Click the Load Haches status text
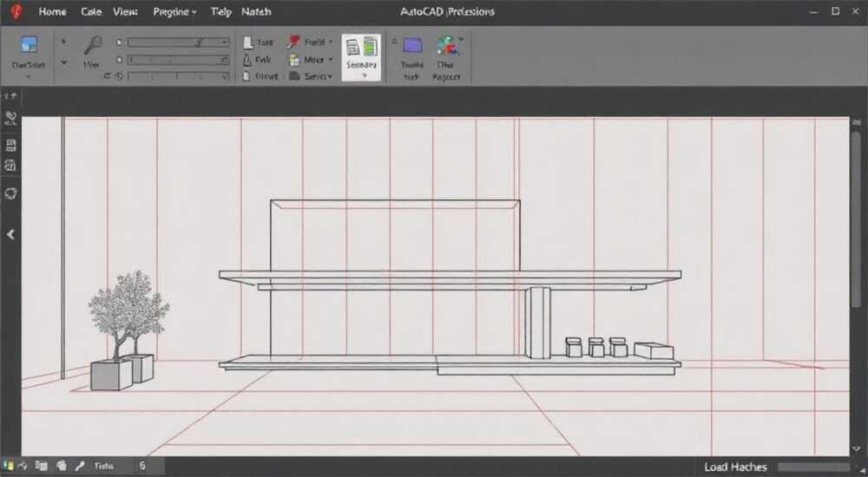 735,467
